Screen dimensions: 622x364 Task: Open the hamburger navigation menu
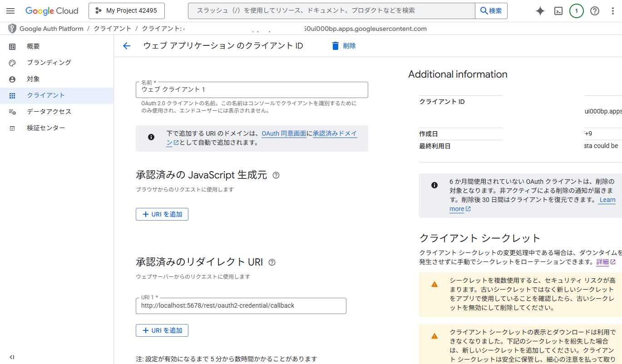click(10, 11)
